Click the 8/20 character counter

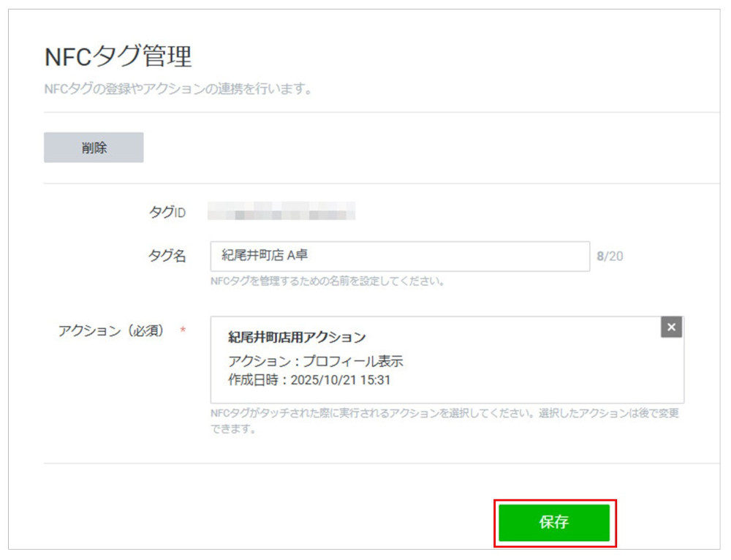point(610,255)
